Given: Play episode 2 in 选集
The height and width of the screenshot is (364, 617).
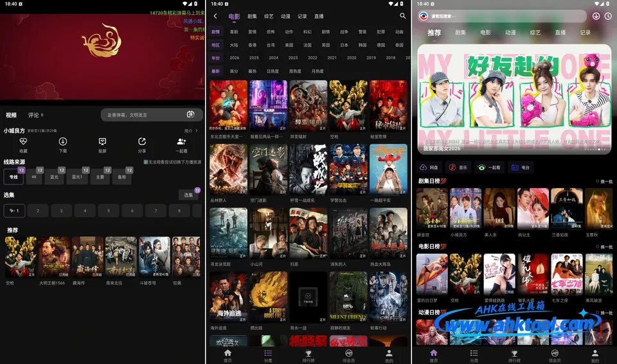Looking at the screenshot, I should (x=38, y=211).
